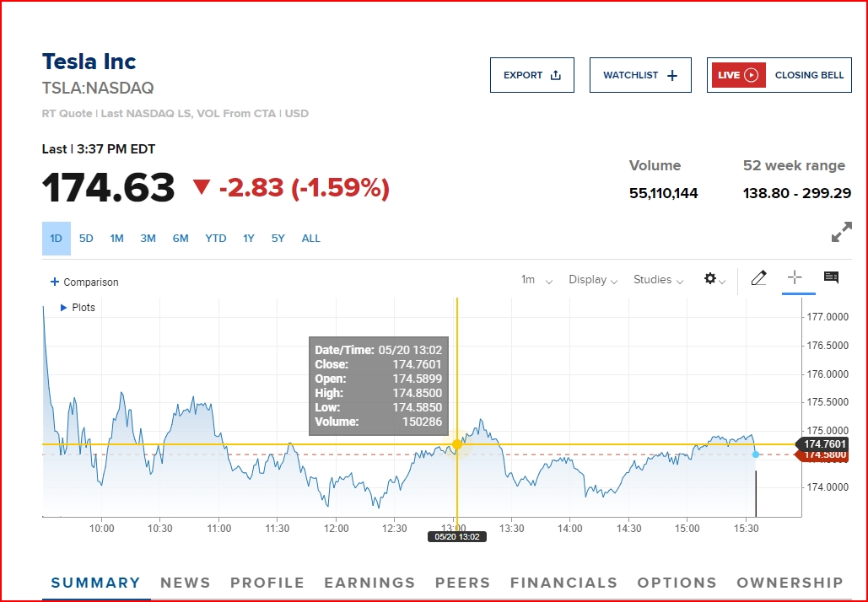Click the 174.7601 price marker on axis
868x602 pixels.
[x=822, y=443]
